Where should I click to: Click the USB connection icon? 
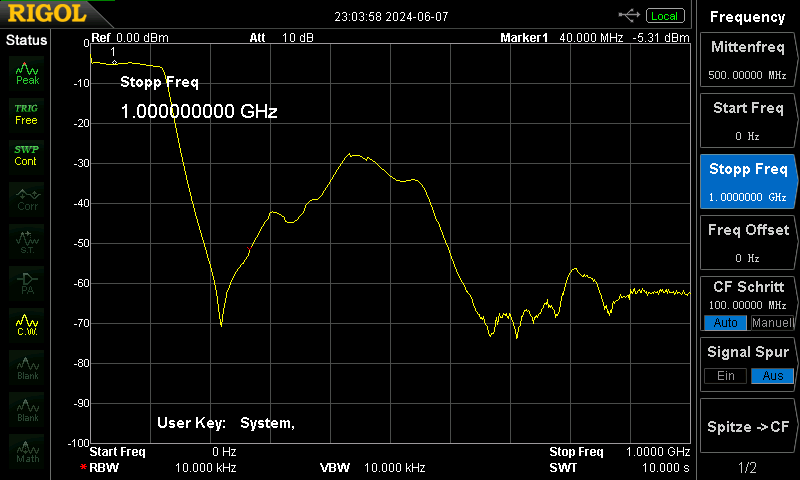pyautogui.click(x=629, y=16)
